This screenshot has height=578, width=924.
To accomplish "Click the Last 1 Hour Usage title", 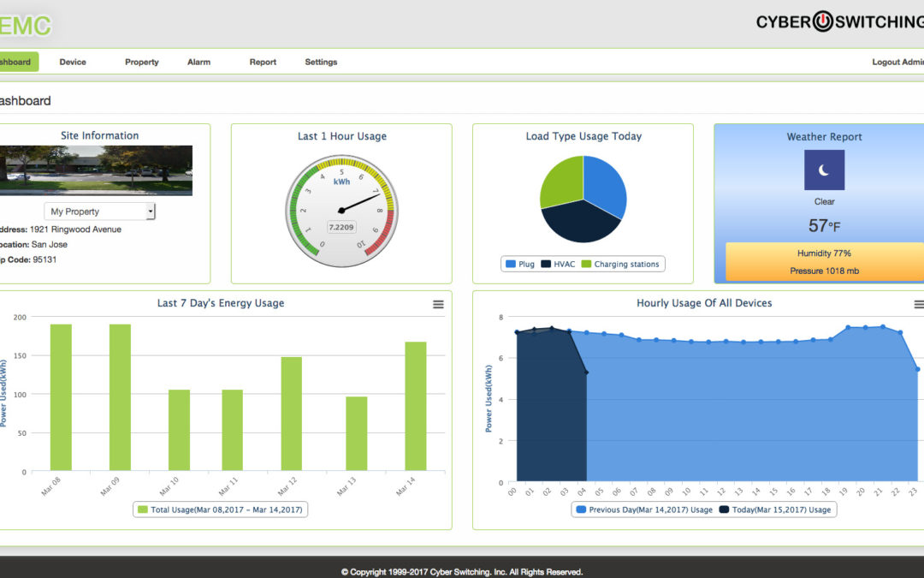I will pos(341,136).
